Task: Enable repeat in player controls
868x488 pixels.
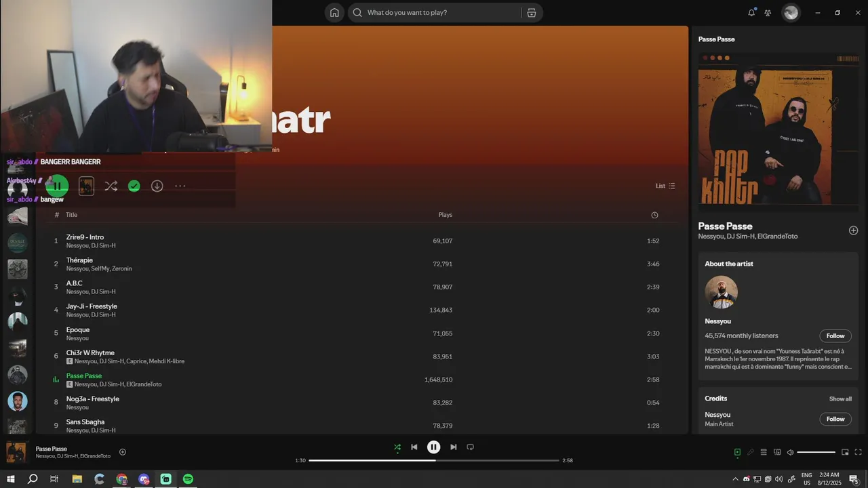Action: pos(470,447)
